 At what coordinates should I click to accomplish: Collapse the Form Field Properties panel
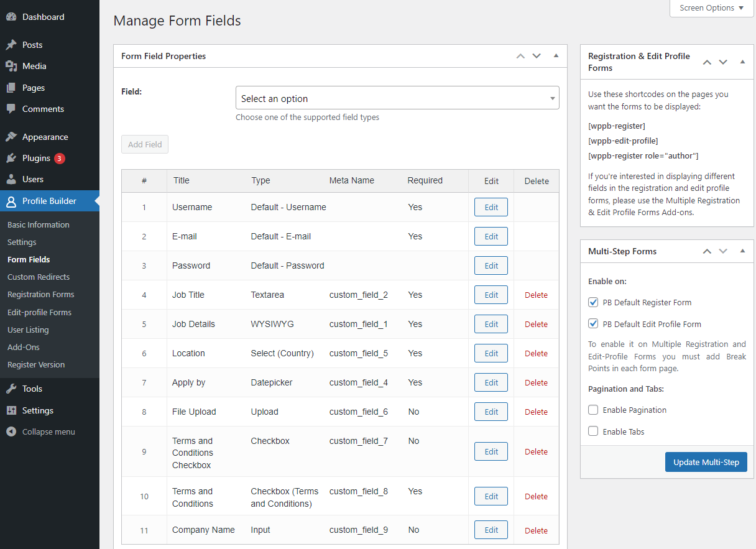(556, 56)
